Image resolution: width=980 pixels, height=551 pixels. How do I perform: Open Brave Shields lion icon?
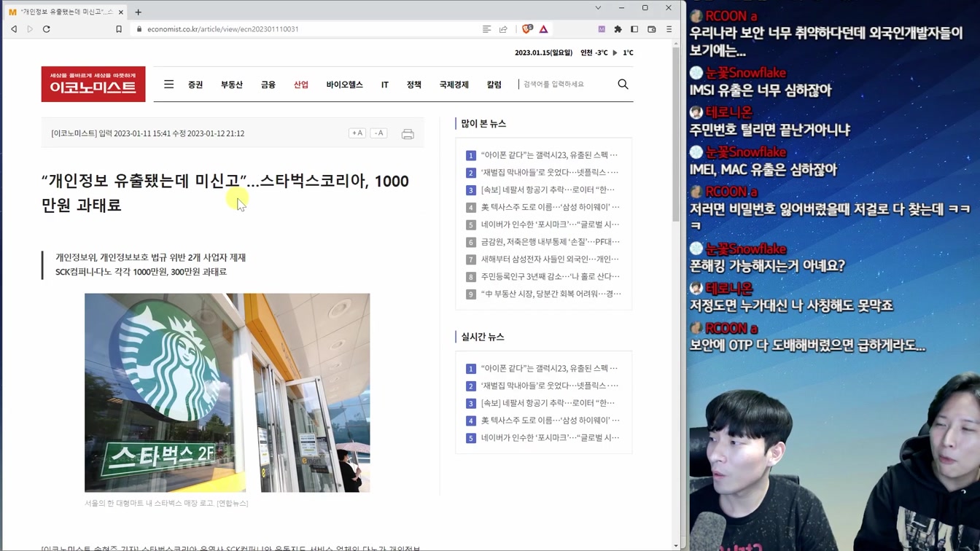[527, 29]
